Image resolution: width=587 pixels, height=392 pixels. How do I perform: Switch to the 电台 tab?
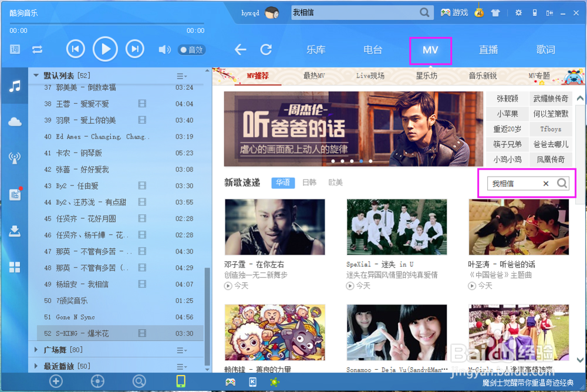[372, 50]
